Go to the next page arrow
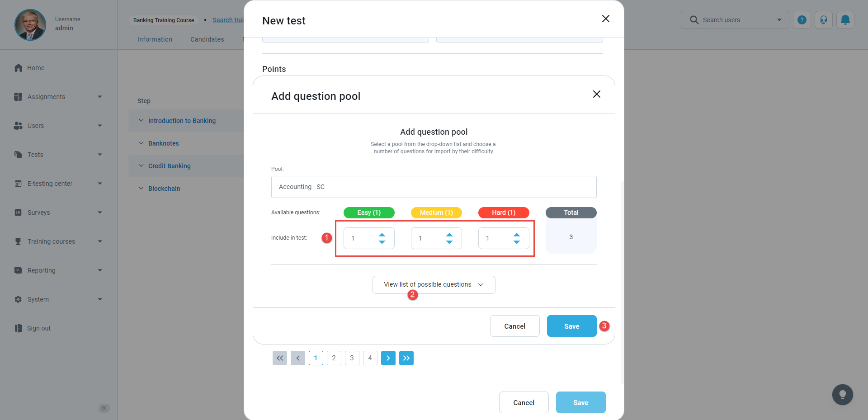 (388, 358)
